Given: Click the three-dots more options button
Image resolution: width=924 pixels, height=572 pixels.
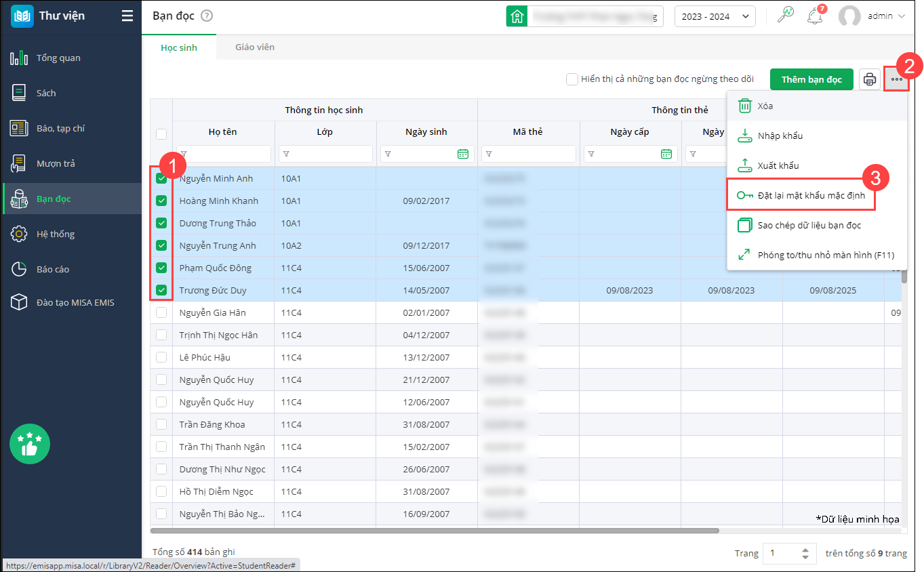Looking at the screenshot, I should [x=897, y=79].
